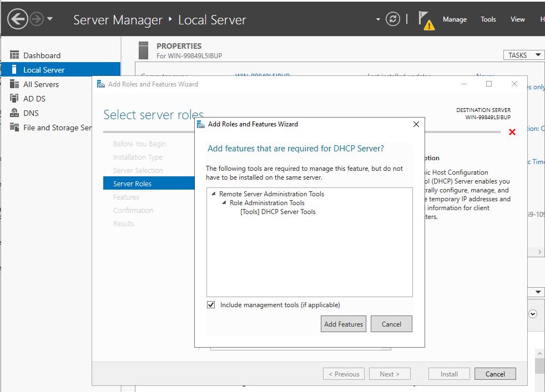Click the Dashboard icon in sidebar
The image size is (545, 392).
14,55
